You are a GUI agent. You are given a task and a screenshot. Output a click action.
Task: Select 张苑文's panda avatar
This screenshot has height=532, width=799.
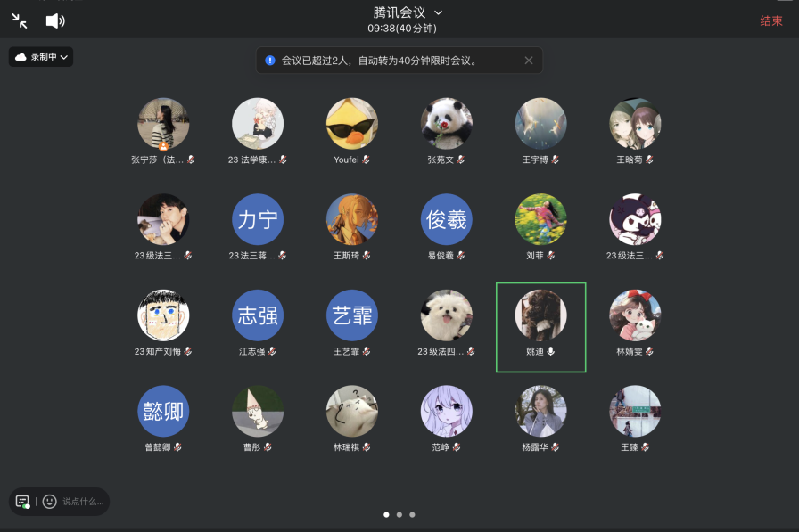(447, 123)
